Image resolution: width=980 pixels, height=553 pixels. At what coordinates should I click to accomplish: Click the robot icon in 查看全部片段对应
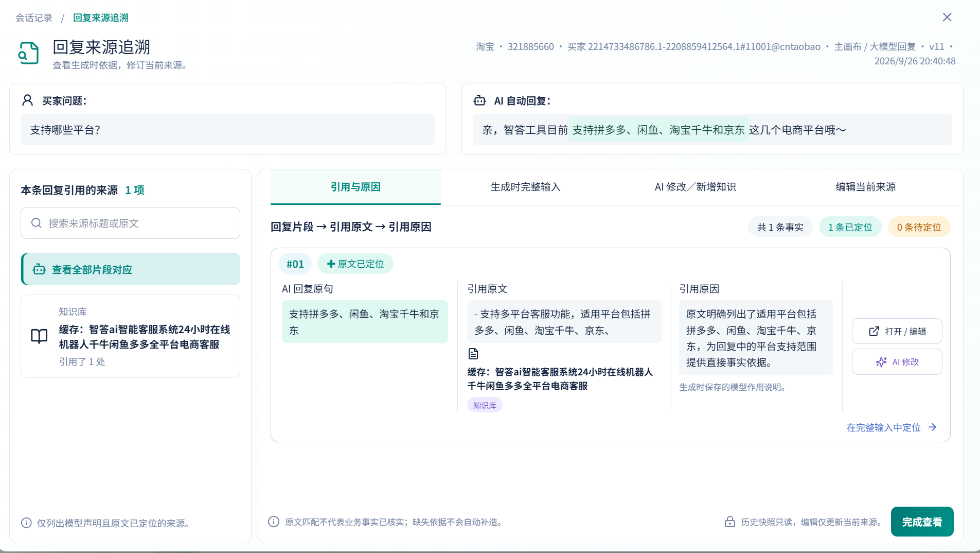pyautogui.click(x=39, y=269)
